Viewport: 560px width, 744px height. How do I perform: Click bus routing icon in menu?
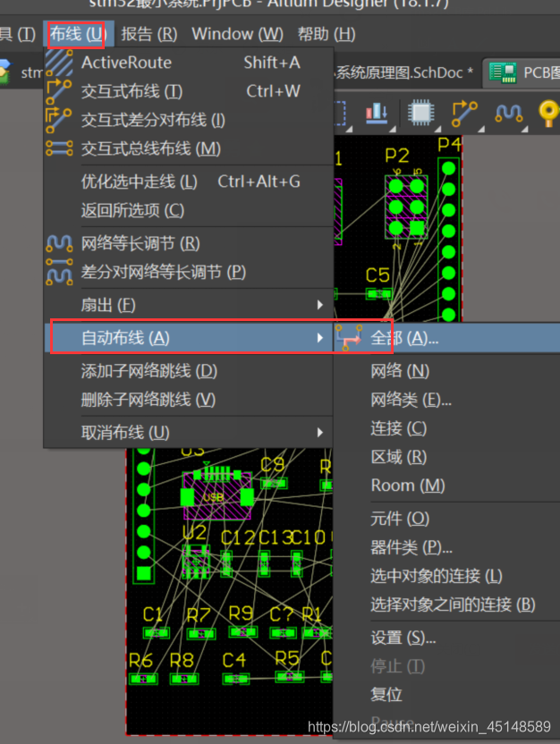coord(59,148)
